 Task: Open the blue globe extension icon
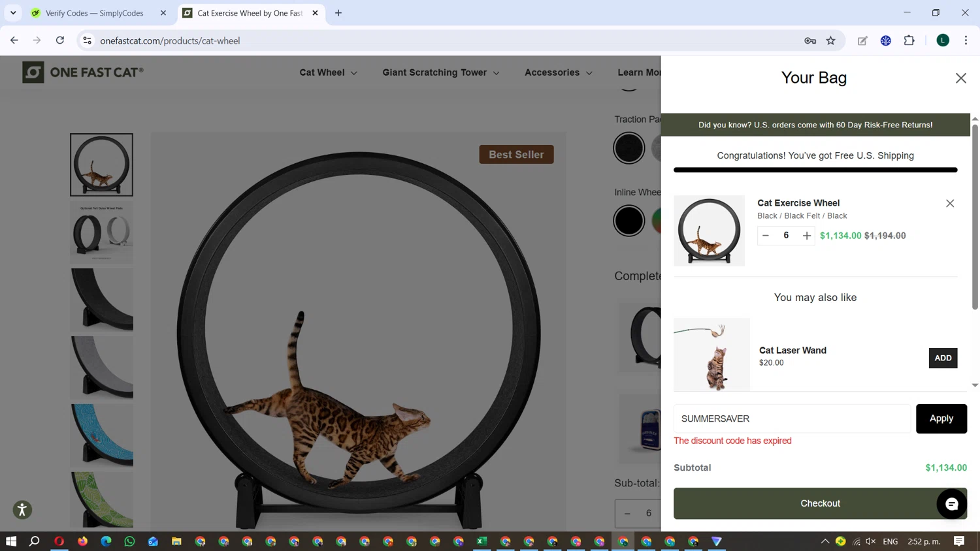point(886,40)
